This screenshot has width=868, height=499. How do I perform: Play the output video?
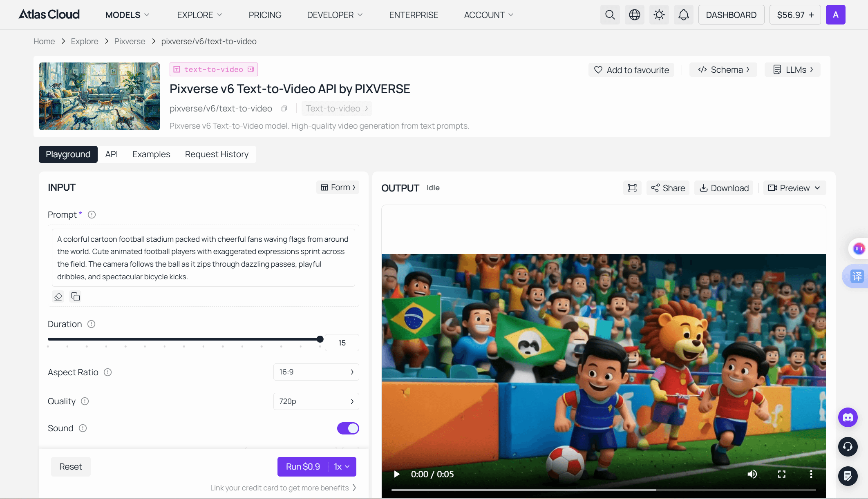[x=396, y=474]
